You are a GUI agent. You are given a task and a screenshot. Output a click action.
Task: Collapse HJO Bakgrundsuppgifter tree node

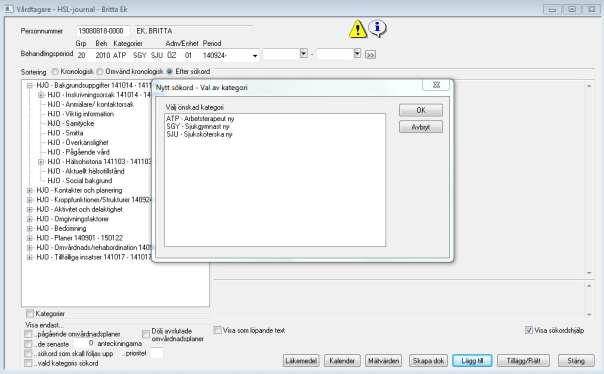pos(30,85)
